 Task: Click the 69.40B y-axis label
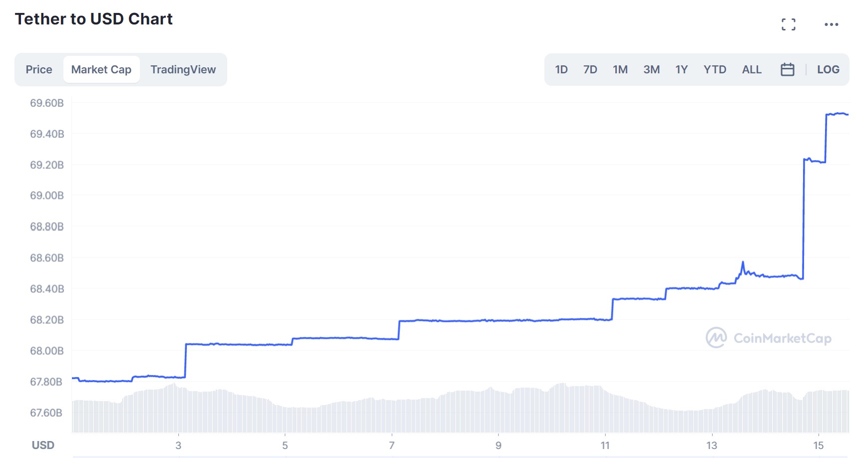pos(47,134)
